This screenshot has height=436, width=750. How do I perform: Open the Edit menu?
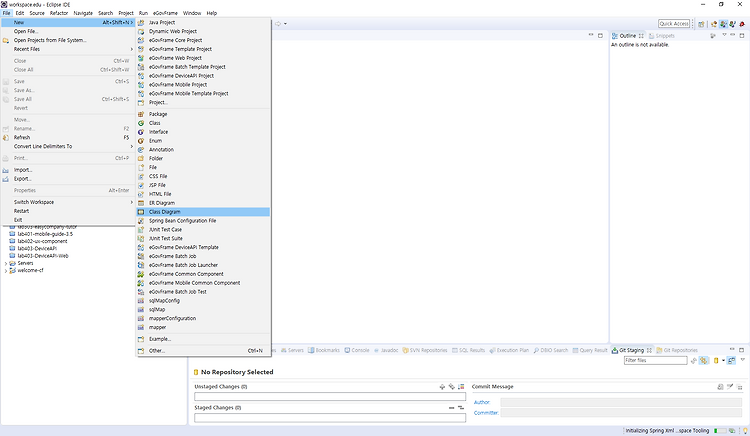pyautogui.click(x=20, y=13)
